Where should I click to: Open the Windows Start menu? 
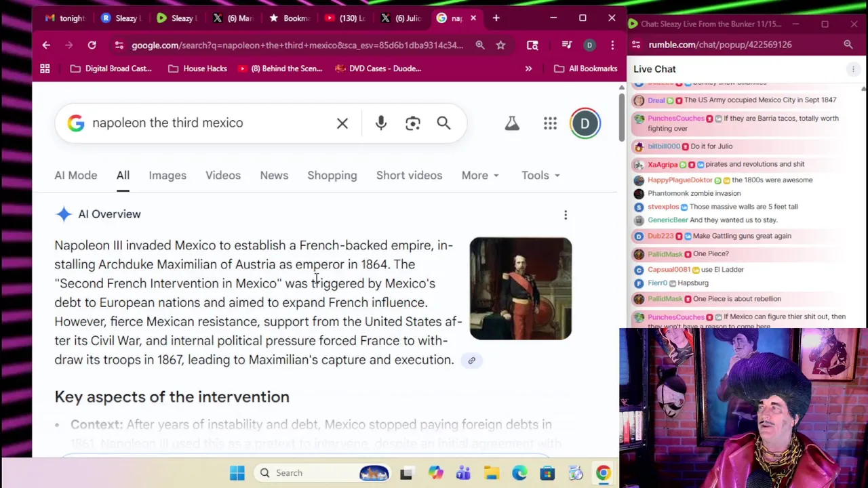237,473
